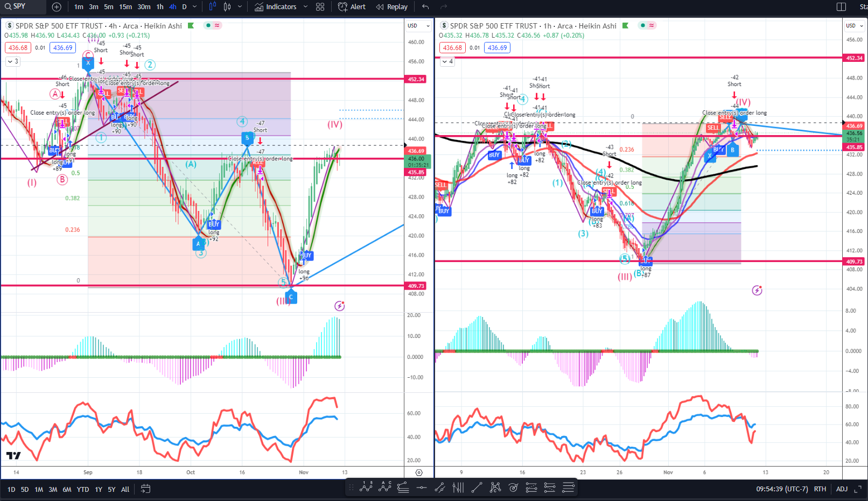The image size is (868, 501).
Task: Click lightning event marker on right chart
Action: 757,291
